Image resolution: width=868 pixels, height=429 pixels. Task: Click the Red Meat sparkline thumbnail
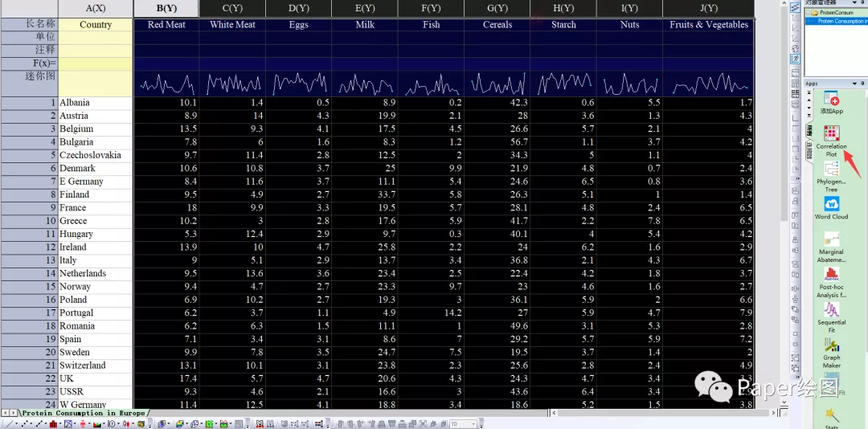coord(166,84)
